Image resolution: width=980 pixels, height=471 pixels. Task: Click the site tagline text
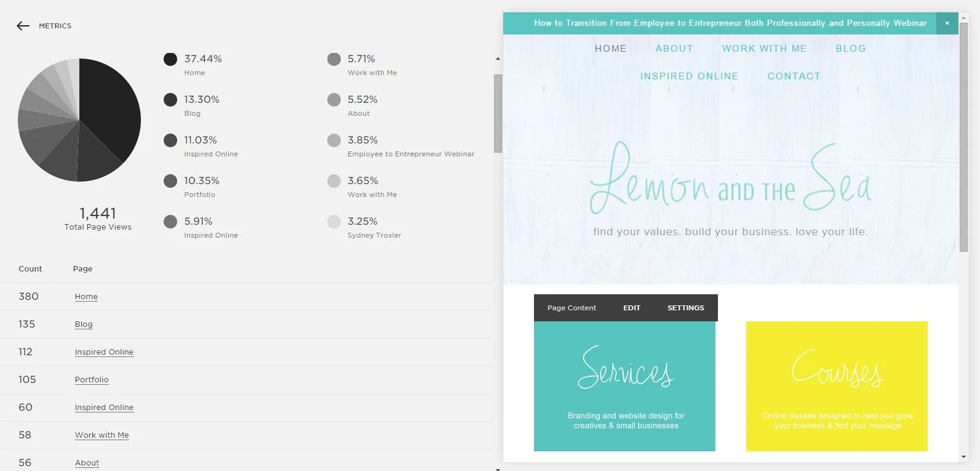(x=730, y=232)
